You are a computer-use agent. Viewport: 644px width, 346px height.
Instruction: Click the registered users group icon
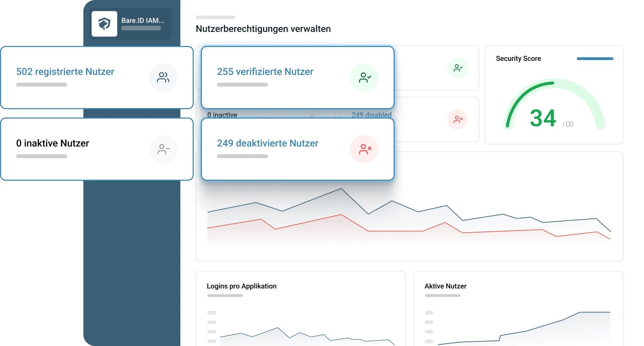pyautogui.click(x=163, y=77)
